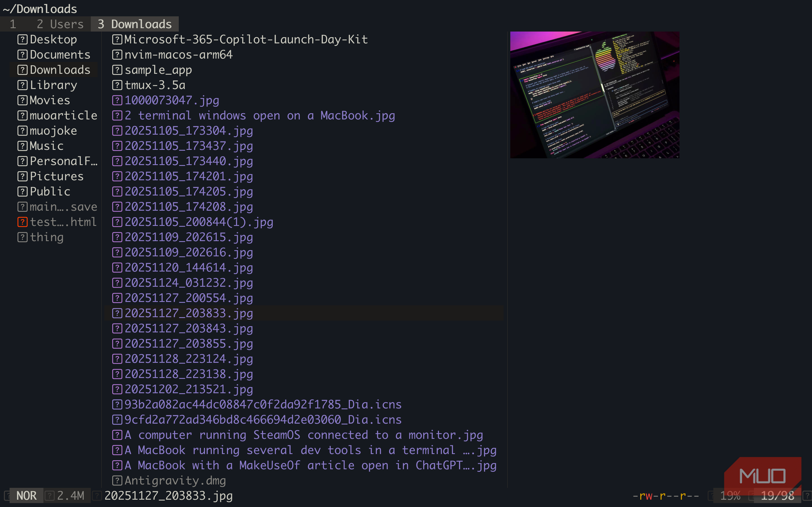Click the red icon next to test….html
The width and height of the screenshot is (812, 507).
pyautogui.click(x=22, y=222)
